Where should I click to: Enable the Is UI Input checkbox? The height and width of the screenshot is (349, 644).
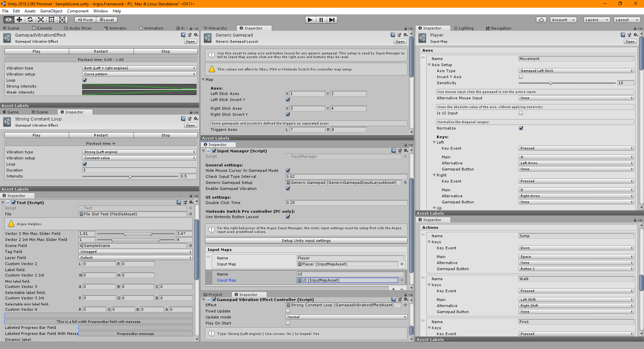coord(521,113)
